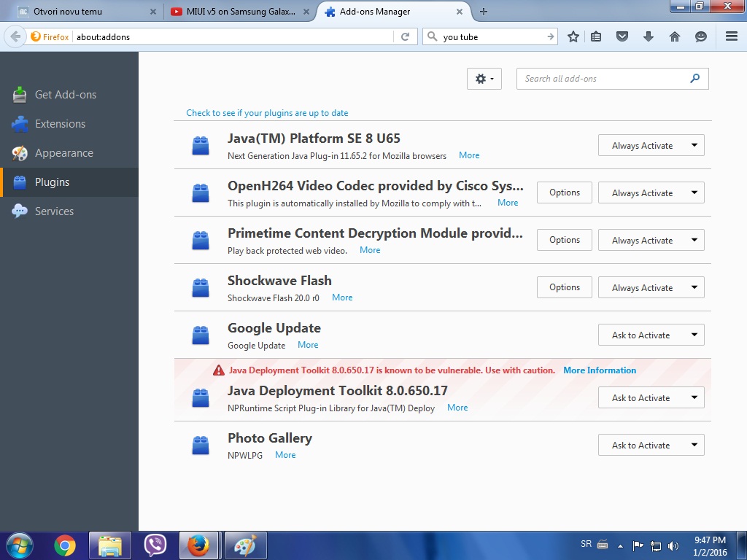Open activation dropdown for Shockwave Flash
747x560 pixels.
(651, 287)
